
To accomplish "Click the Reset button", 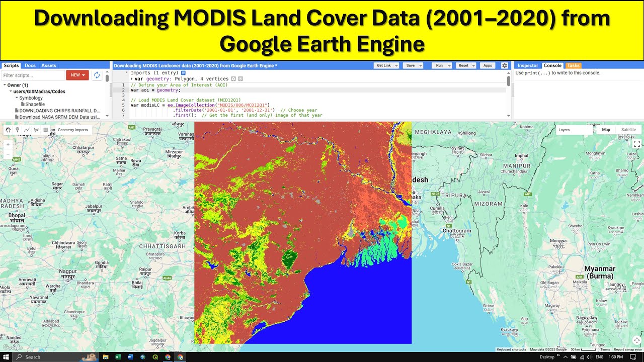I will [x=463, y=65].
